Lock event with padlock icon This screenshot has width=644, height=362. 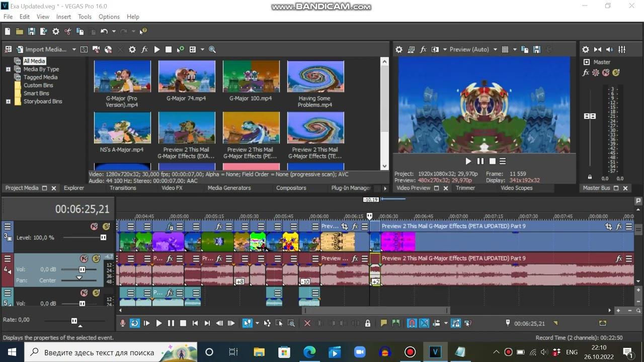(368, 323)
